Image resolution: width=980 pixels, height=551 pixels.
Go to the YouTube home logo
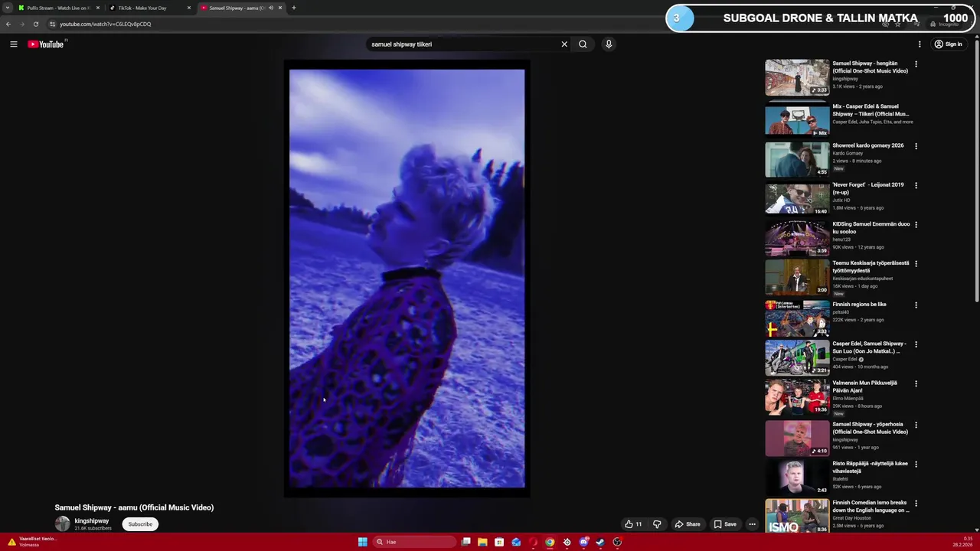[x=46, y=44]
